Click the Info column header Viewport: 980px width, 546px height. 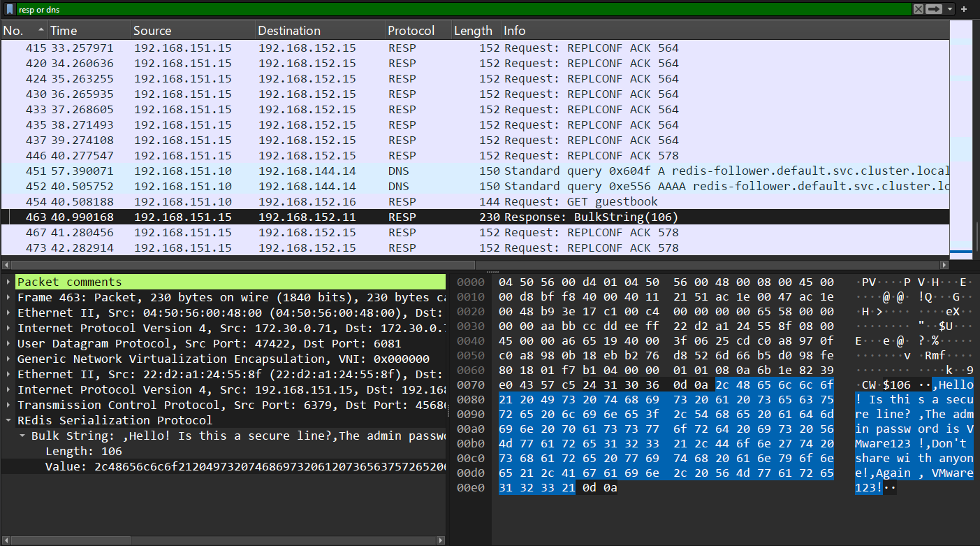point(725,31)
